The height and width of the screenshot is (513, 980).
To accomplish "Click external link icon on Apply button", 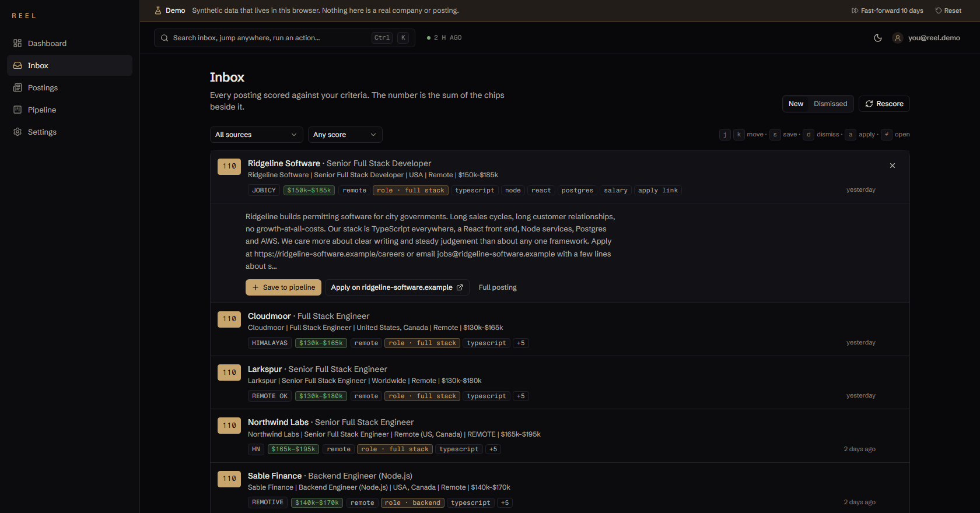I will tap(460, 287).
